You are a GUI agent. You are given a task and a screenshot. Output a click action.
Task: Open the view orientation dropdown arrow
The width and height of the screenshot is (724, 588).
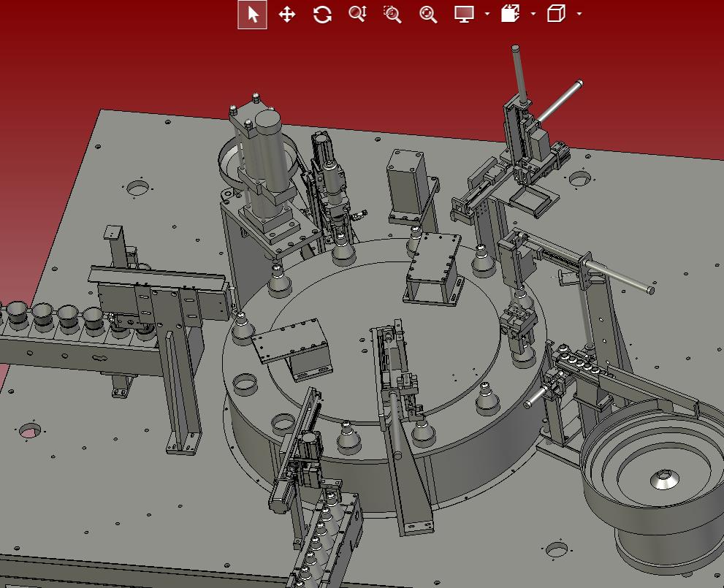click(x=579, y=15)
